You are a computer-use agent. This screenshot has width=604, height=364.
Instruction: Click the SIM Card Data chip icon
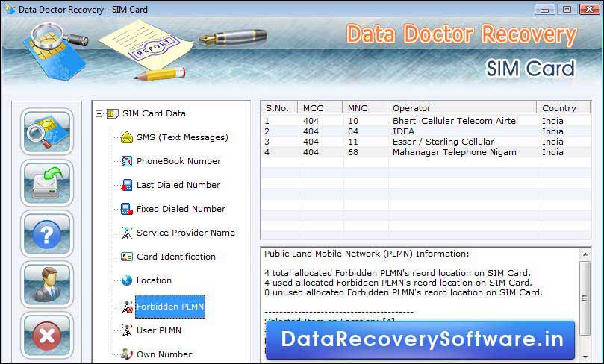112,113
